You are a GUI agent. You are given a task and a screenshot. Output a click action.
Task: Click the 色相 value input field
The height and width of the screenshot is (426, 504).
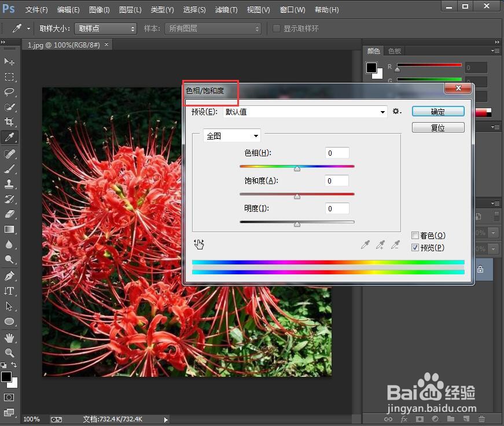click(x=337, y=153)
